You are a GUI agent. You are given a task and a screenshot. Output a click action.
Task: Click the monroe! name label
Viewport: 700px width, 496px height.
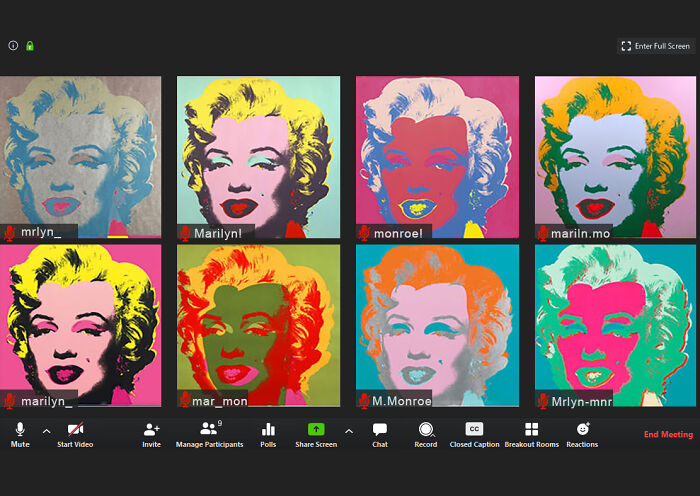[x=398, y=233]
